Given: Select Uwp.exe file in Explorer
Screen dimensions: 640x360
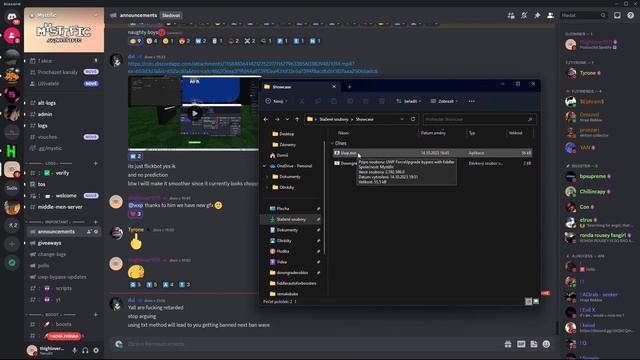Looking at the screenshot, I should [432, 153].
